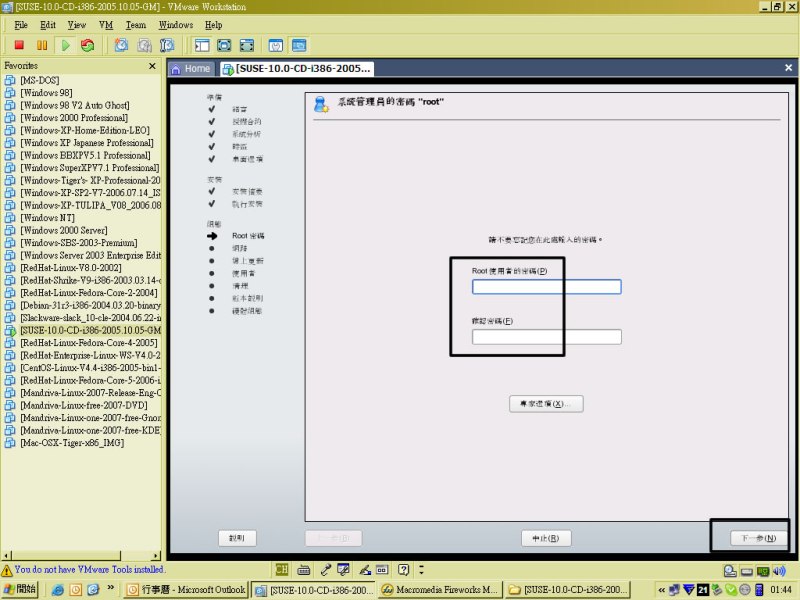Viewport: 800px width, 600px height.
Task: Expand the quick launch overflow chevron
Action: coord(111,588)
